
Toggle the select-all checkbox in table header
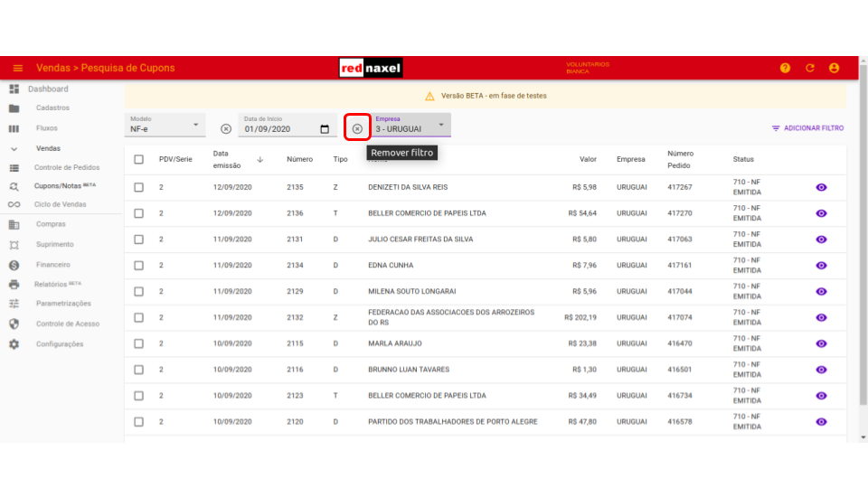coord(139,159)
